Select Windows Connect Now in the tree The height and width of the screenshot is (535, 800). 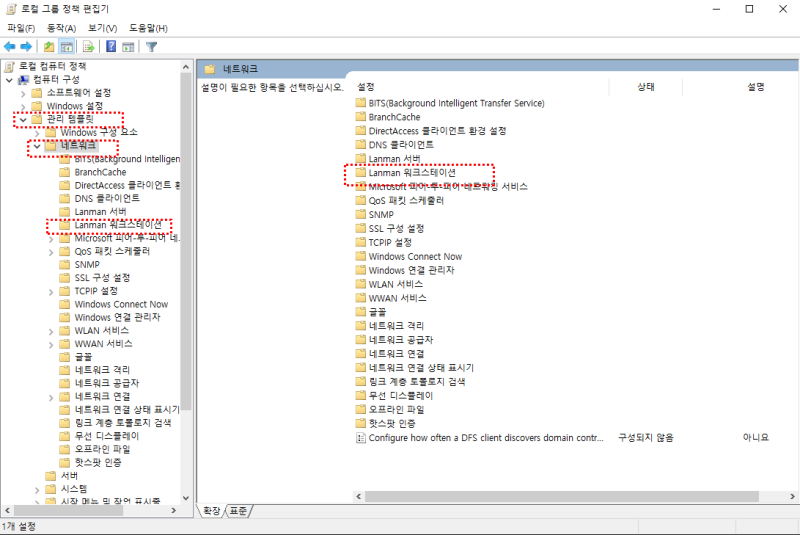(x=121, y=304)
